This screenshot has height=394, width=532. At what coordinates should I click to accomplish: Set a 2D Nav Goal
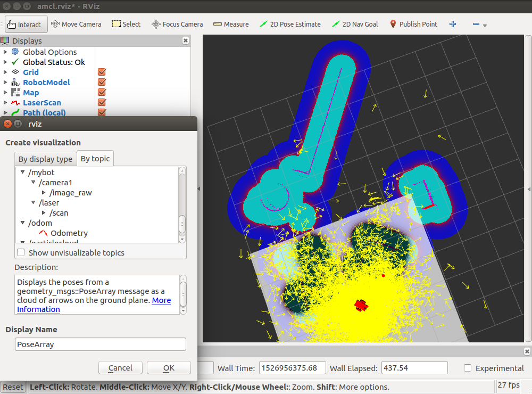point(355,24)
